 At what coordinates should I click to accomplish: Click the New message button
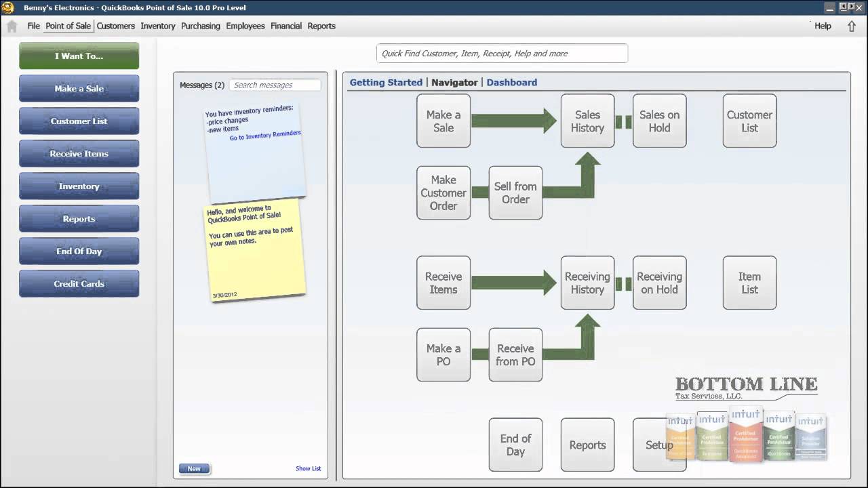pos(194,468)
